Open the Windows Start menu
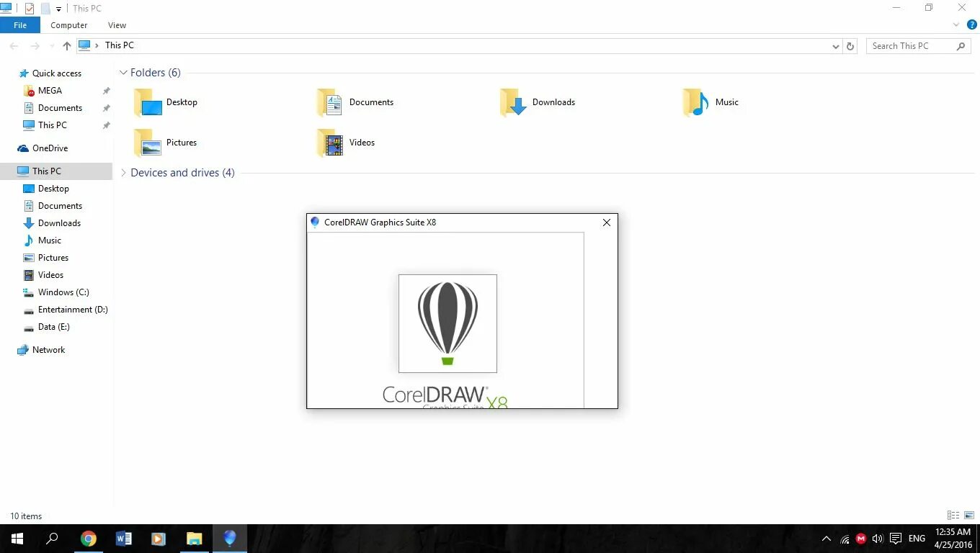Screen dimensions: 980x553 [x=17, y=539]
